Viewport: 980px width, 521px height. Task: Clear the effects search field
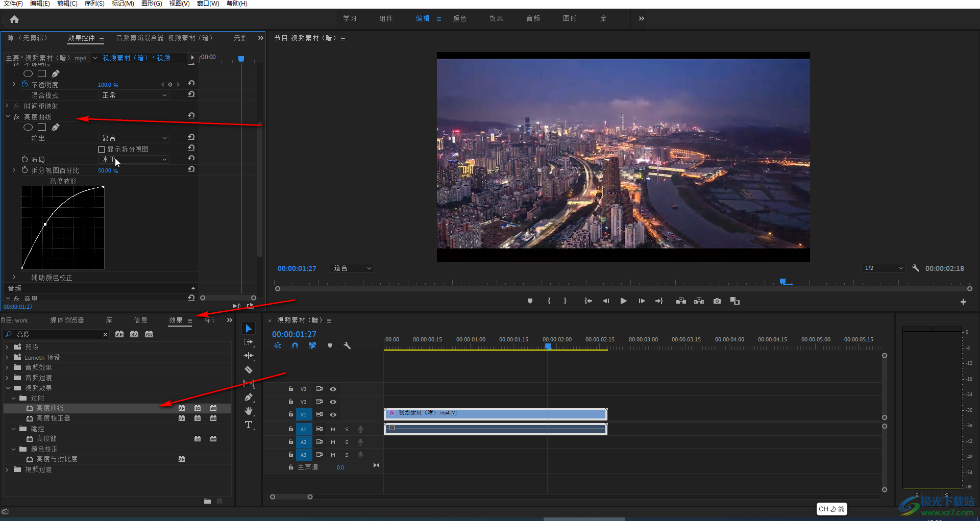click(x=105, y=334)
